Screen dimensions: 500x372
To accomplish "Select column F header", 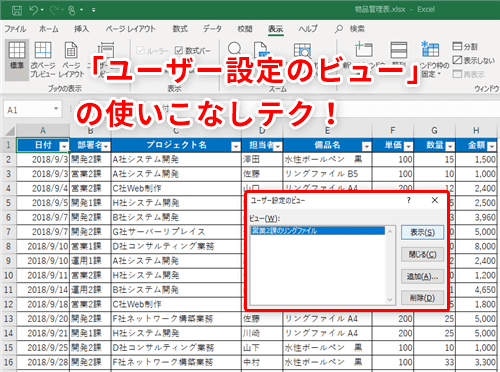I will click(x=393, y=130).
